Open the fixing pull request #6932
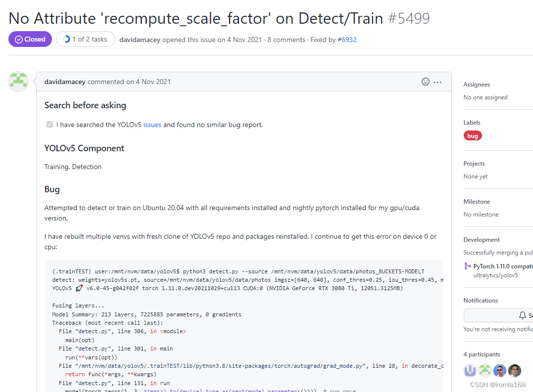The image size is (533, 392). coord(347,40)
